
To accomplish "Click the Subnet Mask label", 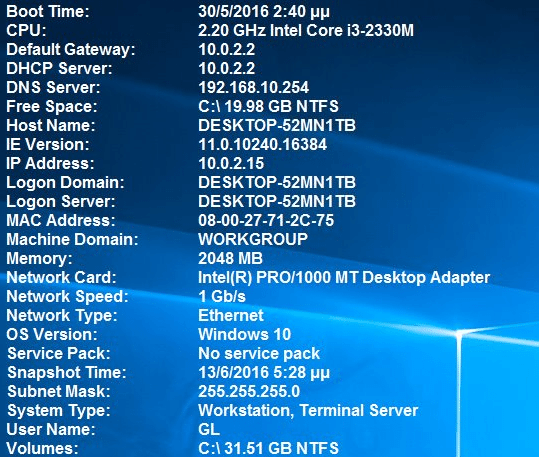I will tap(59, 391).
